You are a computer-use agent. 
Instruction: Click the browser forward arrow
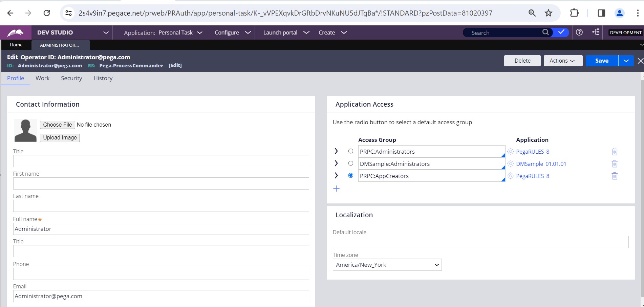[28, 13]
